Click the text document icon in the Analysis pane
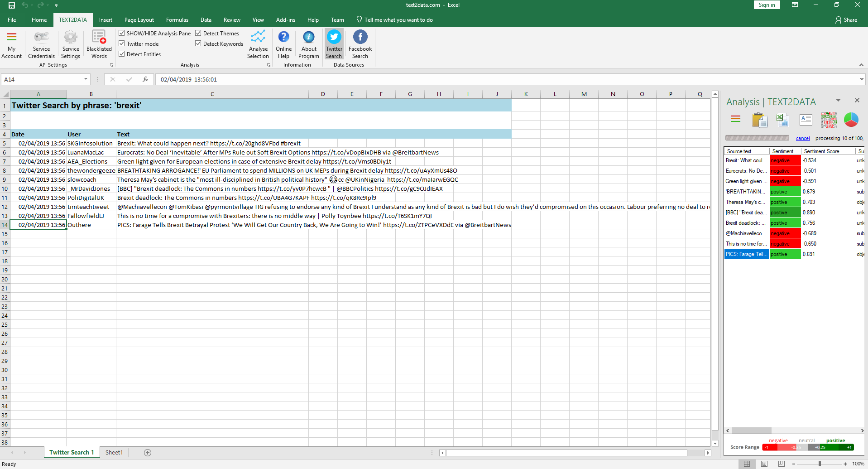868x469 pixels. click(x=806, y=120)
